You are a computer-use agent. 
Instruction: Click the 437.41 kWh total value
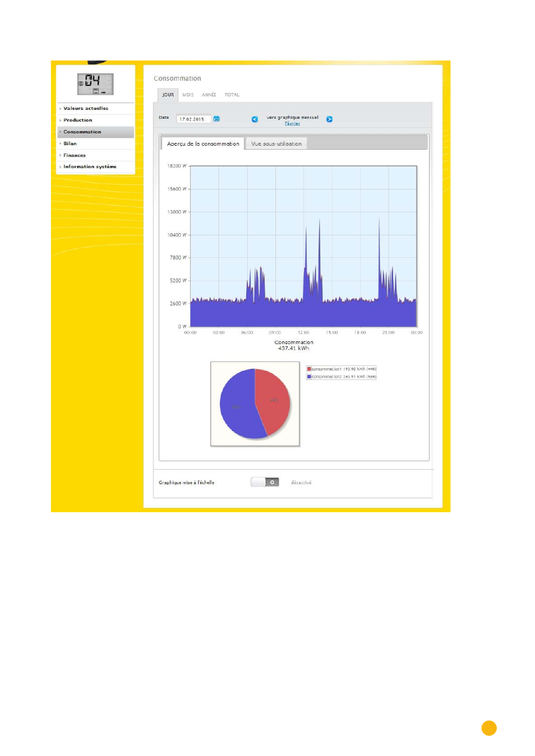point(294,349)
